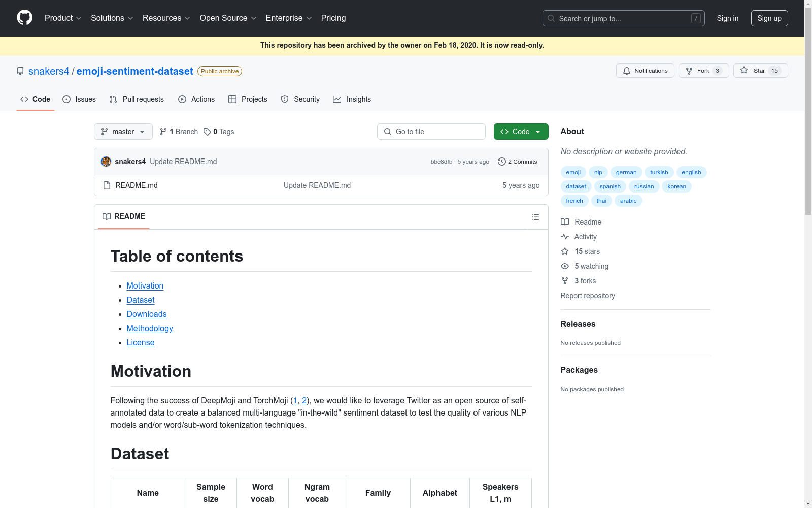This screenshot has height=508, width=812.
Task: Open the README outline list icon
Action: (535, 217)
